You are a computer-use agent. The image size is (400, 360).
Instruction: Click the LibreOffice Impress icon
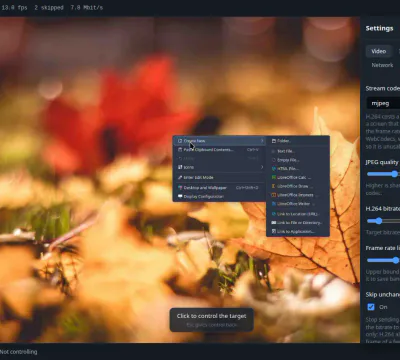pos(274,195)
